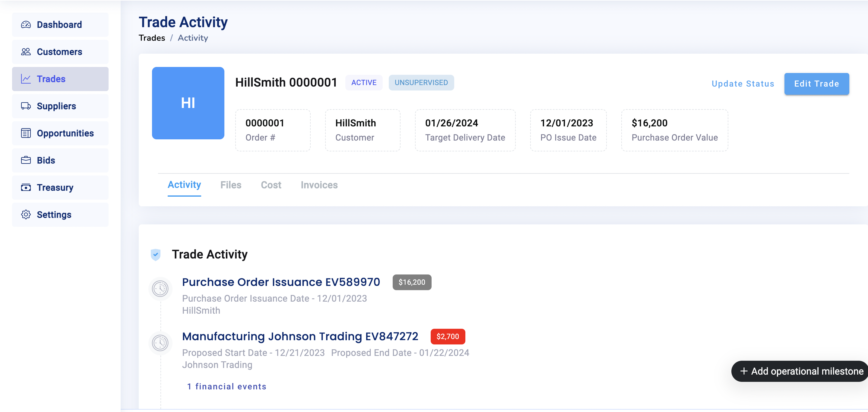
Task: Click the Treasury money icon
Action: coord(26,188)
